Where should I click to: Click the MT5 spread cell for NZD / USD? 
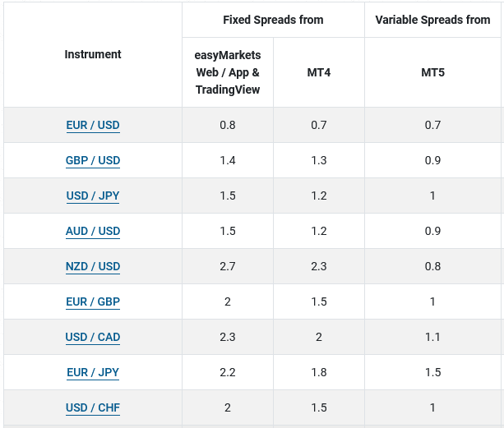[432, 266]
